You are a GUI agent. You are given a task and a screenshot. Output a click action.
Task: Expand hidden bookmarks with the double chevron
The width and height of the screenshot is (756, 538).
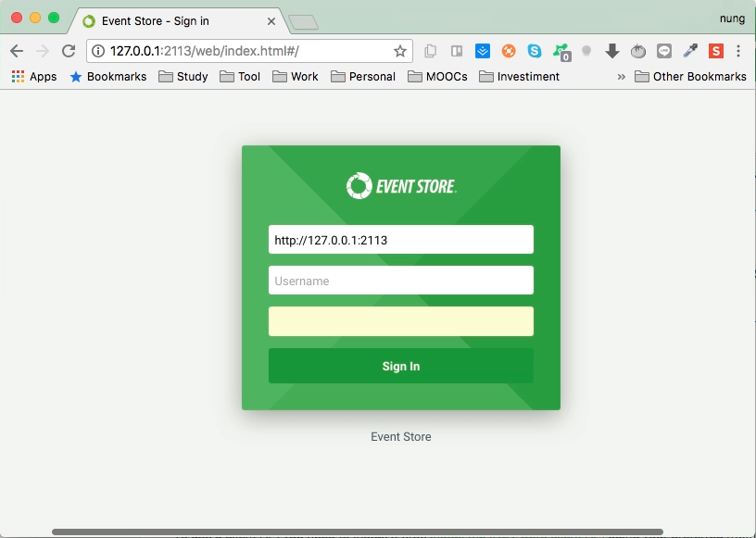point(621,77)
